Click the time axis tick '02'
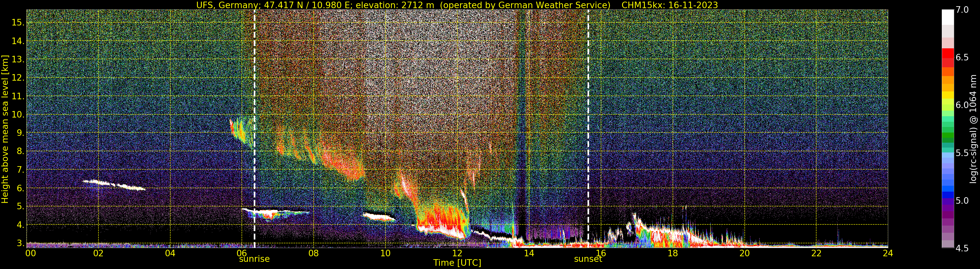980x269 pixels. (98, 253)
